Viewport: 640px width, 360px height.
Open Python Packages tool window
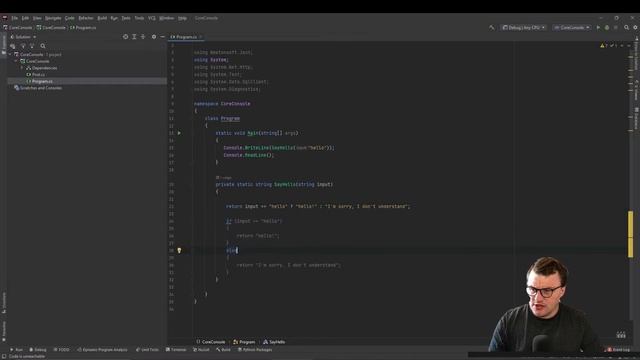[255, 350]
